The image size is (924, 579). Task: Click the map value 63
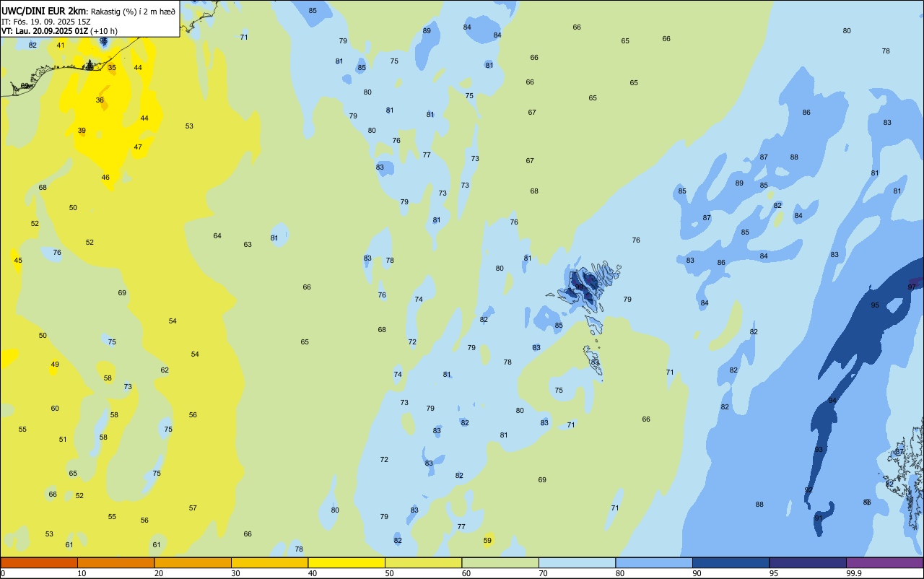pos(248,245)
